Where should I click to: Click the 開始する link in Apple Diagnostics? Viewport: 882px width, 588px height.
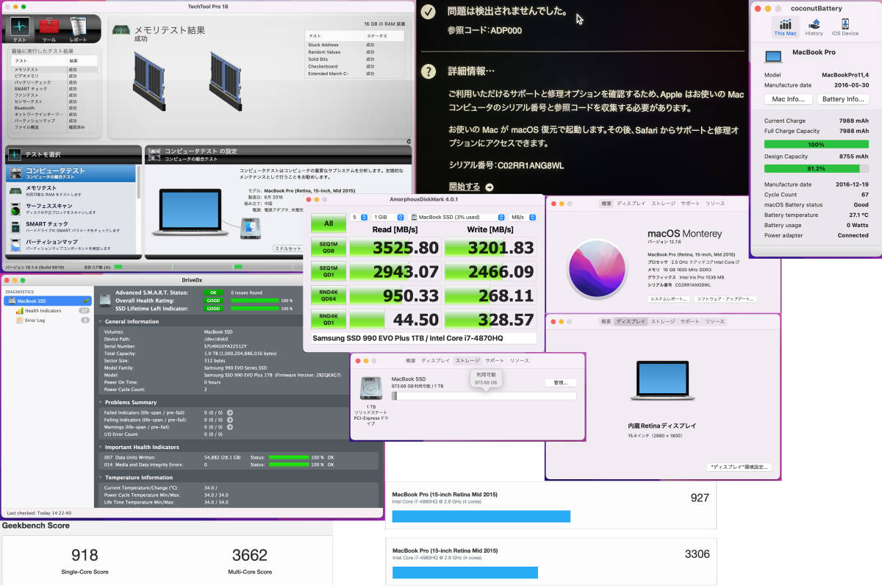[x=464, y=186]
